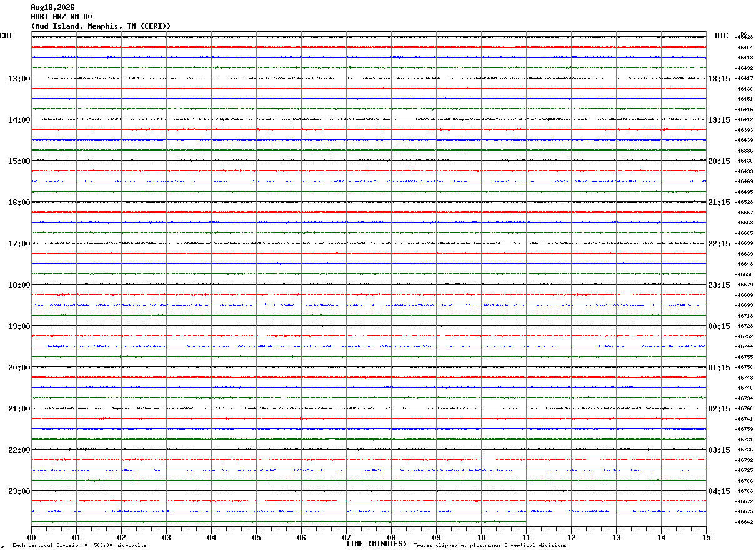Image resolution: width=756 pixels, height=554 pixels.
Task: Click the Aug18,2026 date header
Action: click(x=52, y=8)
